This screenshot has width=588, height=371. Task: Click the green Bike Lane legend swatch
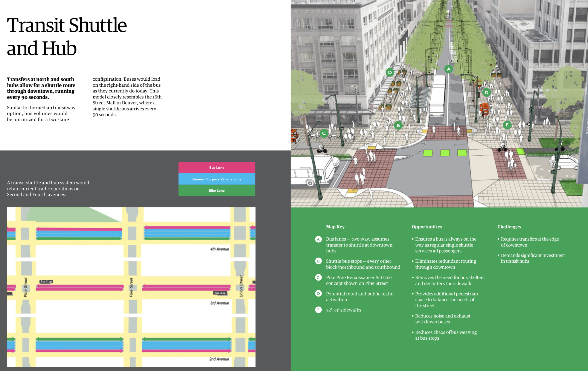click(217, 190)
